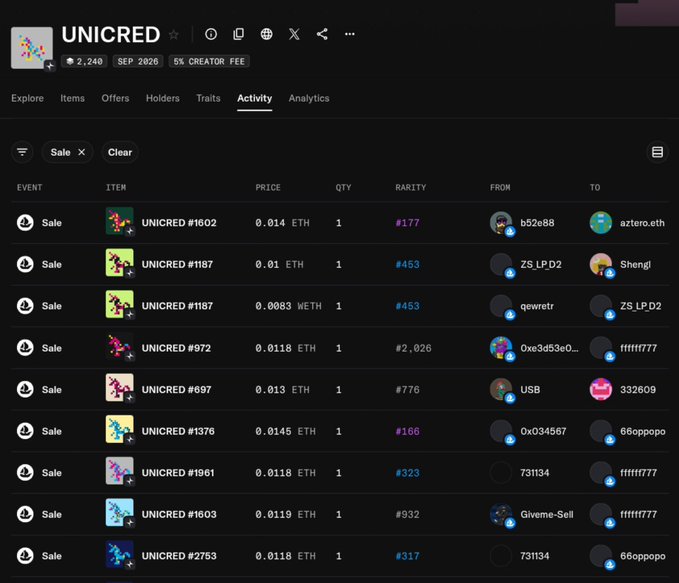679x583 pixels.
Task: Click the RARITY column header
Action: 411,188
